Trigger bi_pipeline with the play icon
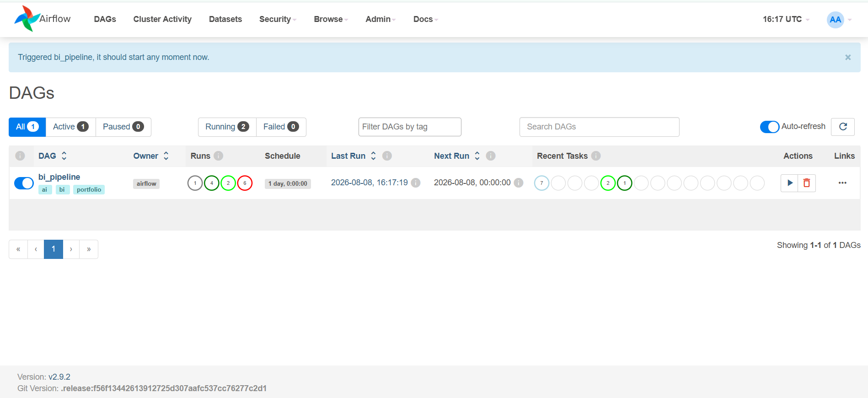The height and width of the screenshot is (398, 868). [789, 183]
